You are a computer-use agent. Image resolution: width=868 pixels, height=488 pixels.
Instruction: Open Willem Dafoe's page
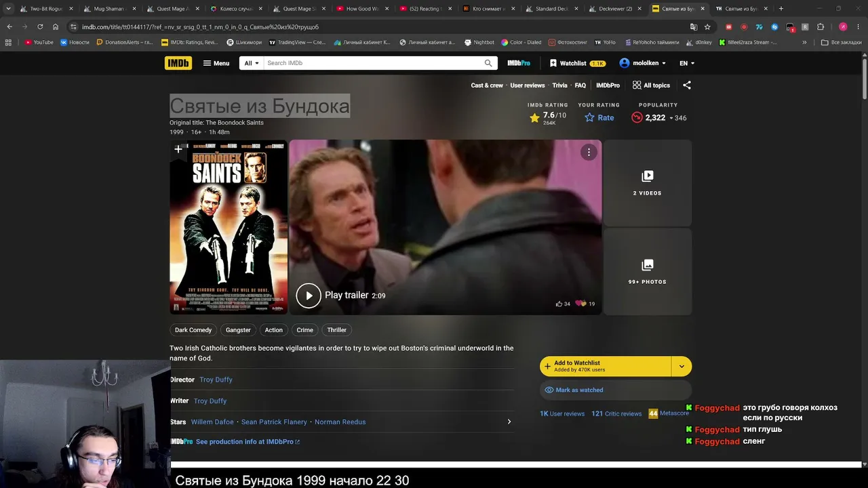[212, 422]
